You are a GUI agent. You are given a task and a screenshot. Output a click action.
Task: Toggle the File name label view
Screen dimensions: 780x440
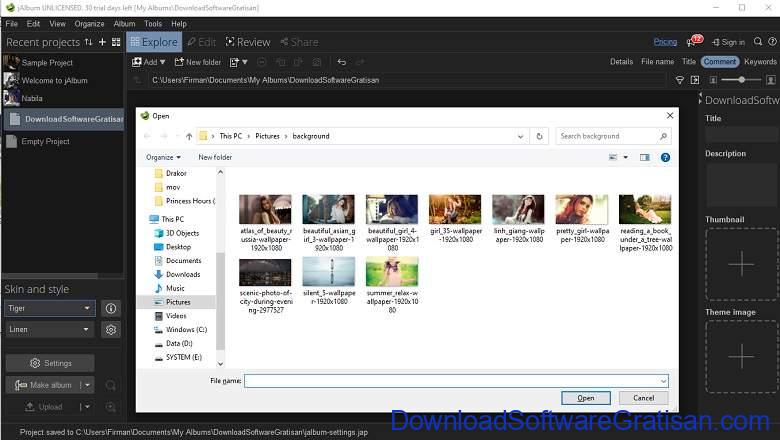click(657, 62)
